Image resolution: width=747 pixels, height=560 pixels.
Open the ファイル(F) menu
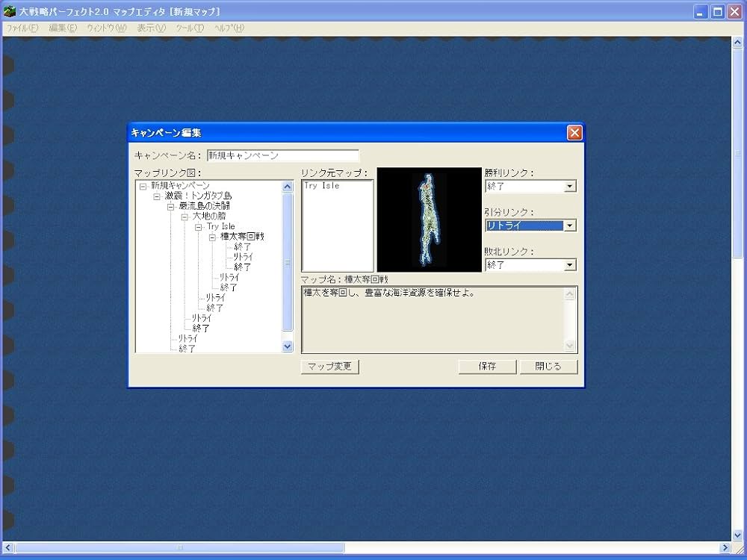tap(22, 28)
